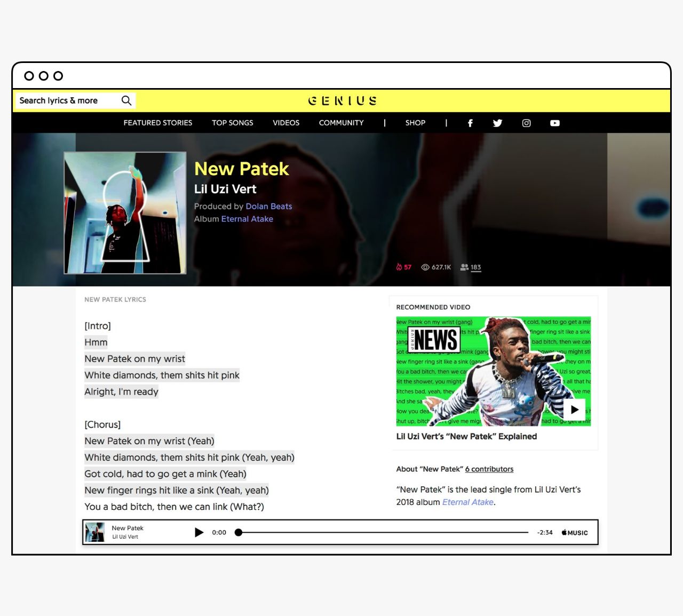
Task: Go to Videos section
Action: click(x=286, y=123)
